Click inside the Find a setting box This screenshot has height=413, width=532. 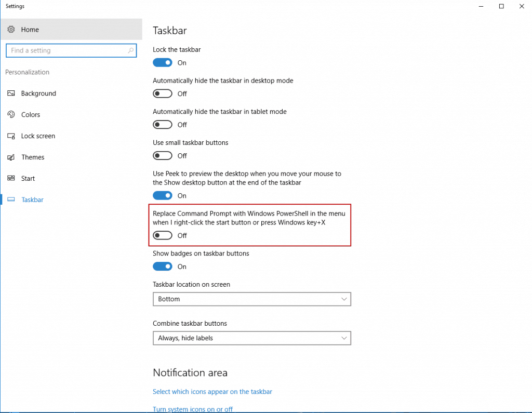coord(68,50)
